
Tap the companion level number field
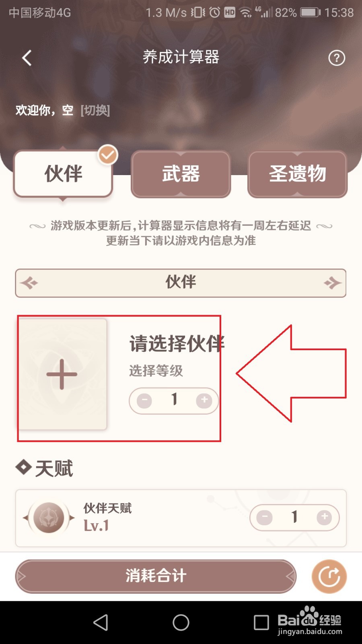point(174,400)
